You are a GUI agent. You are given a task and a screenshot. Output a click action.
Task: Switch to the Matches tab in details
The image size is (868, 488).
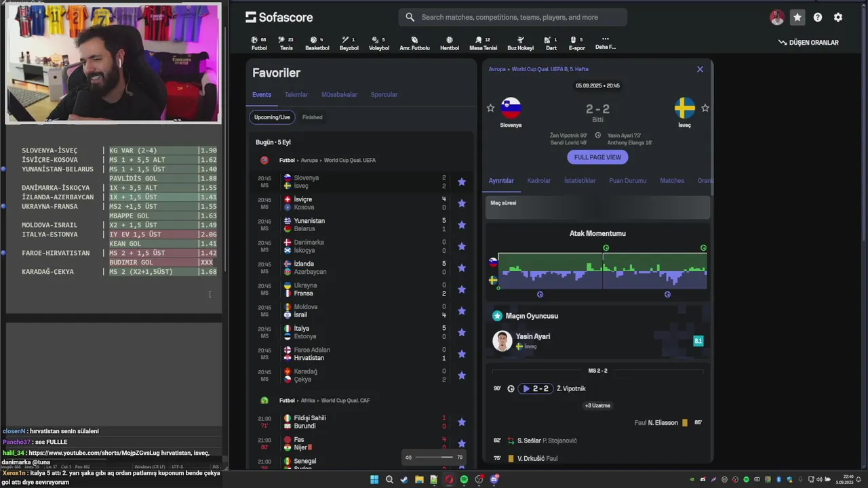pos(672,181)
